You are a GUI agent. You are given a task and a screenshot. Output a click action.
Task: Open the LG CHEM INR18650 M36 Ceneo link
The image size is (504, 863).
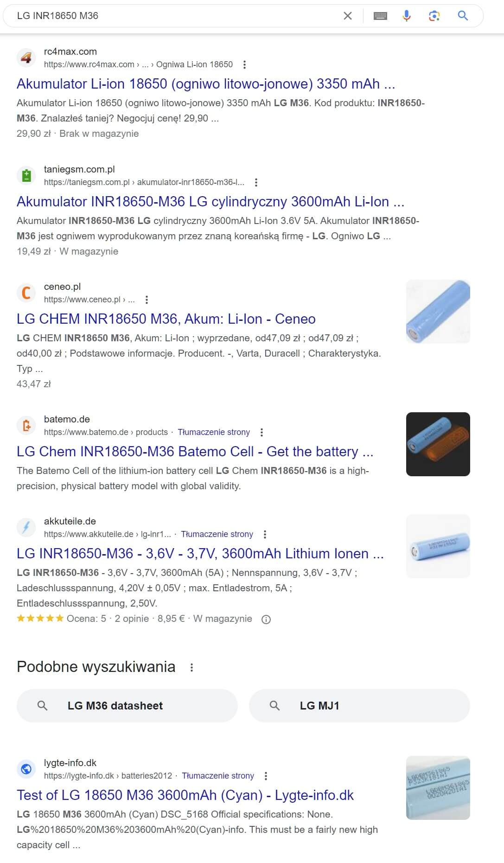pyautogui.click(x=166, y=319)
